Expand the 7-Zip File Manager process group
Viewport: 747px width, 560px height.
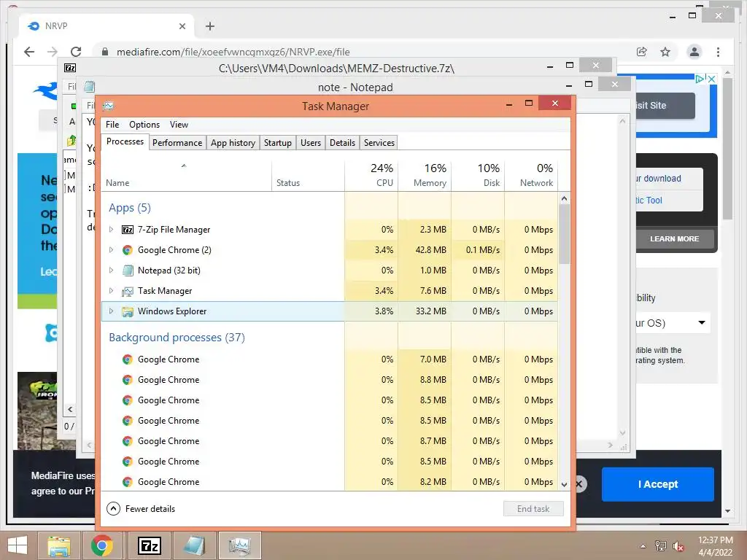(x=111, y=230)
